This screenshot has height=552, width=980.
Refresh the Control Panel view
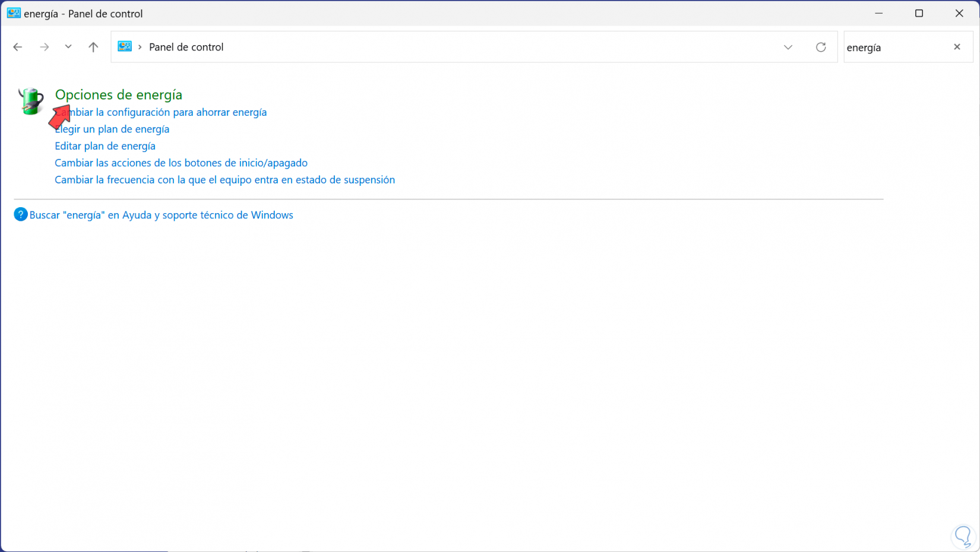(x=821, y=47)
